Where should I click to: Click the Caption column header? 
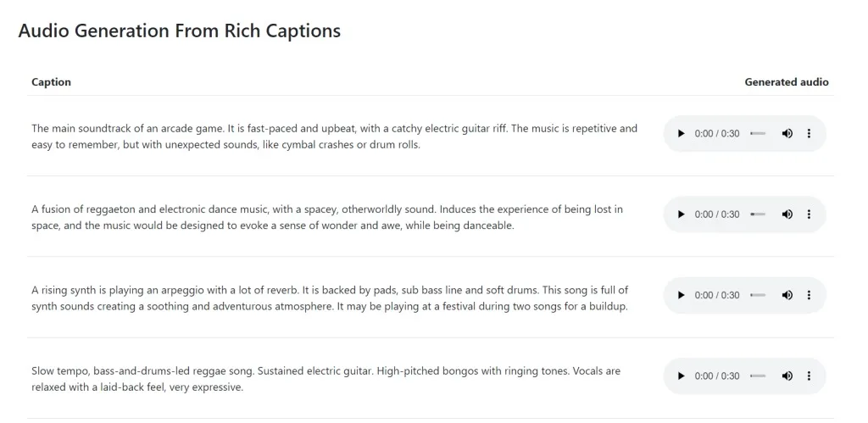coord(51,82)
